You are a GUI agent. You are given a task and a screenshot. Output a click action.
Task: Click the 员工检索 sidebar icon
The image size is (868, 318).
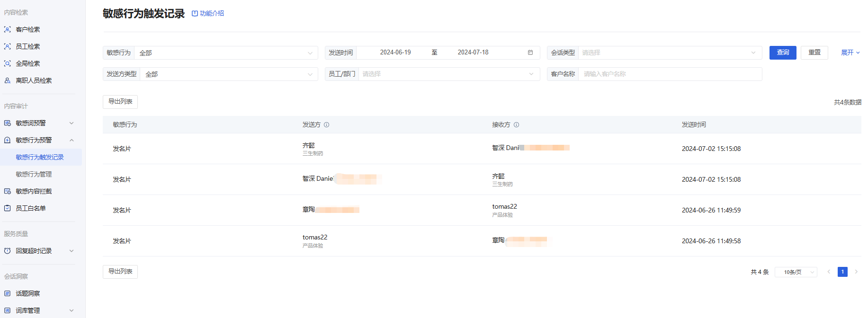tap(8, 46)
